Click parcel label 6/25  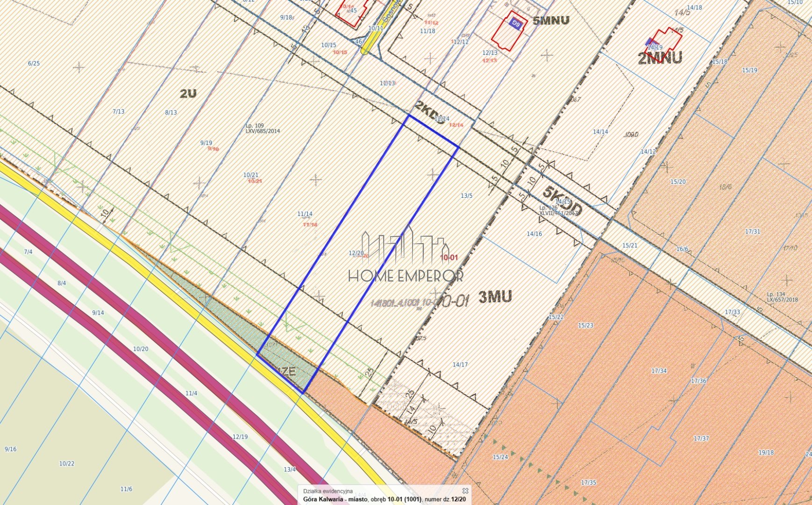tap(34, 64)
